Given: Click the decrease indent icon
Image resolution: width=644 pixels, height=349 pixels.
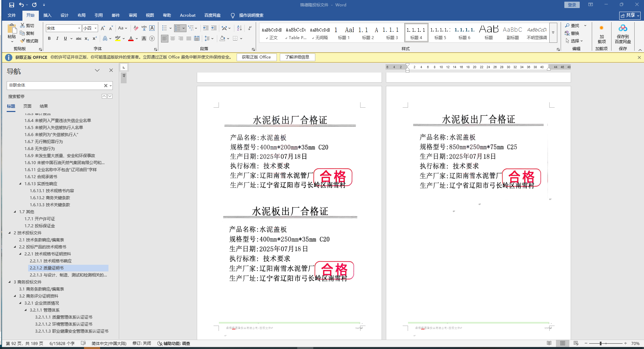Looking at the screenshot, I should coord(206,28).
